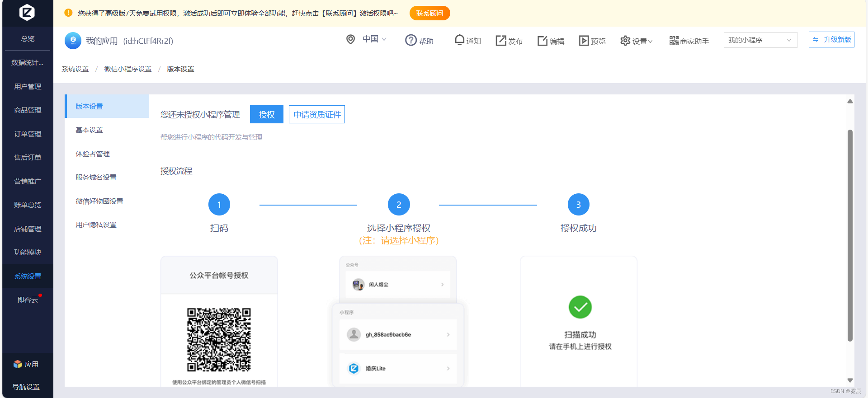The width and height of the screenshot is (868, 398).
Task: Open 即客云 in the sidebar
Action: 28,300
